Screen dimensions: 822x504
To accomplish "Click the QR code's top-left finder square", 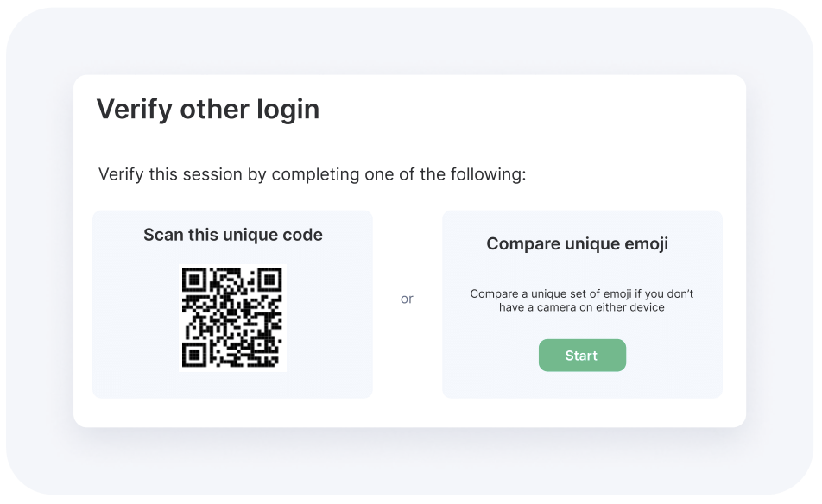I will coord(194,280).
